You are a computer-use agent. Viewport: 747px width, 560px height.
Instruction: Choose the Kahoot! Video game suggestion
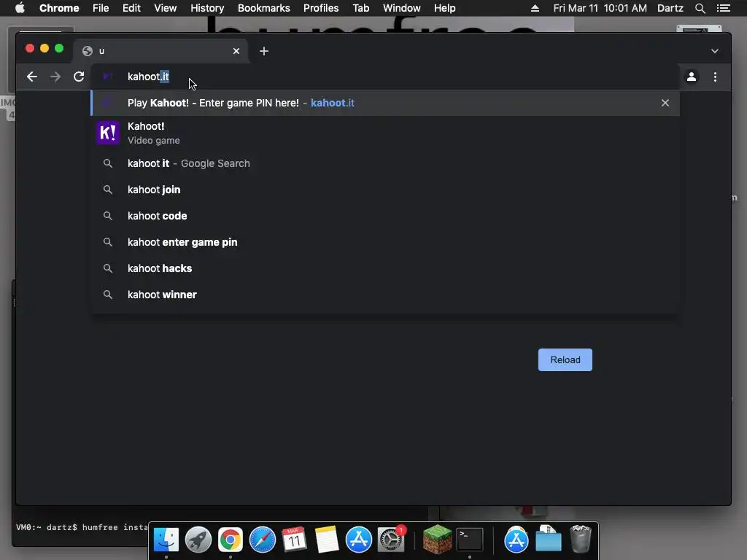tap(385, 133)
